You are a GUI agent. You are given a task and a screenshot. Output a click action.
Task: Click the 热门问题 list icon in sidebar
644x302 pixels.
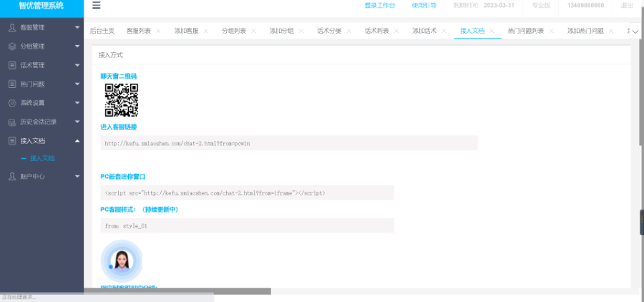(12, 84)
